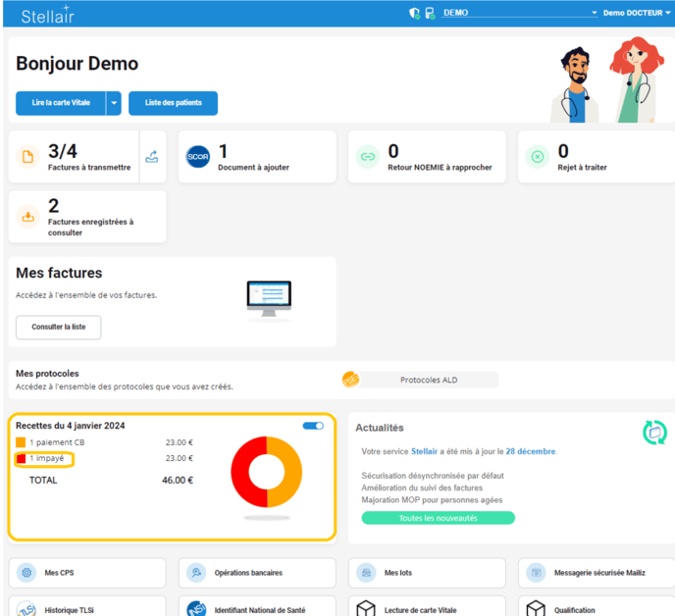Click the send invoices icon beside 3/4
Viewport: 675px width, 616px height.
pos(152,157)
